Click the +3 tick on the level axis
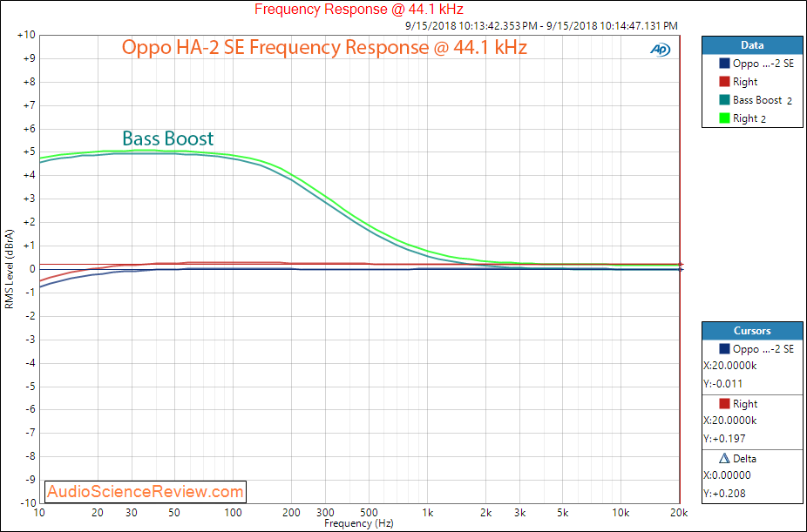 pyautogui.click(x=28, y=199)
